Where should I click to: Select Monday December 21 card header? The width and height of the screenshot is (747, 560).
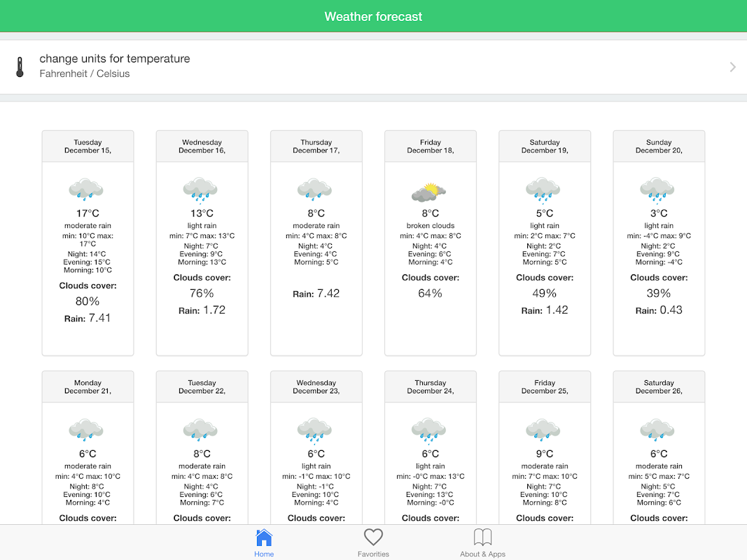(88, 386)
